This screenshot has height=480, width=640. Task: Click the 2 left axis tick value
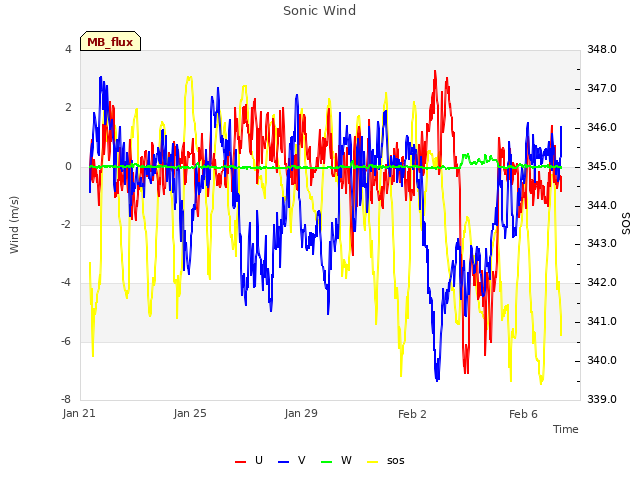pyautogui.click(x=68, y=107)
